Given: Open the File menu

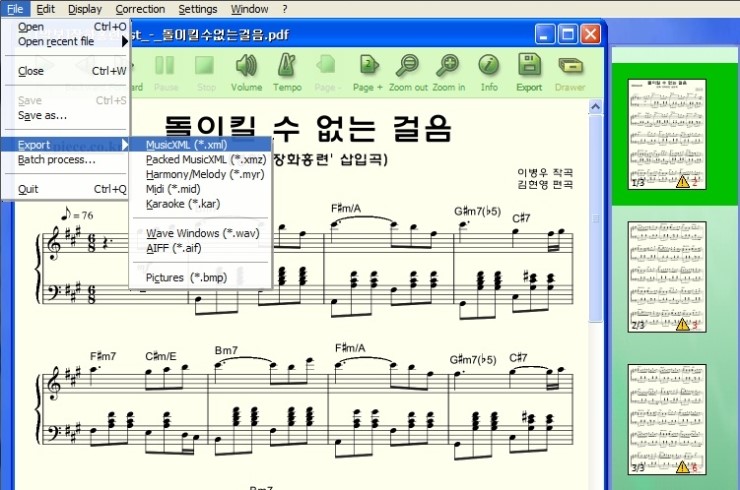Looking at the screenshot, I should [x=15, y=9].
